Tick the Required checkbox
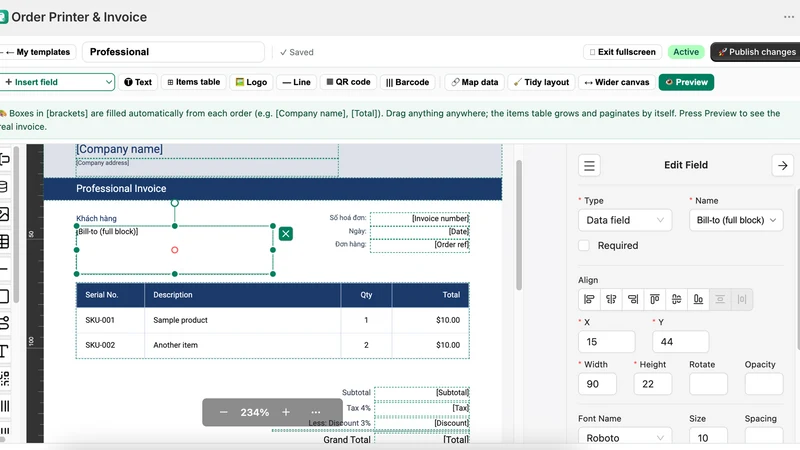Viewport: 800px width, 450px height. 584,245
